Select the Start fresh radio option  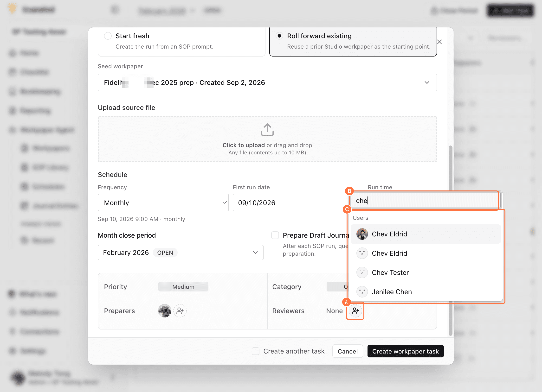pos(108,36)
